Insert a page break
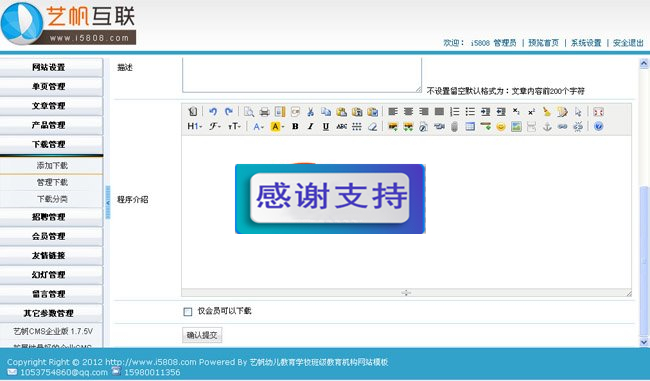The image size is (650, 381). pos(531,126)
